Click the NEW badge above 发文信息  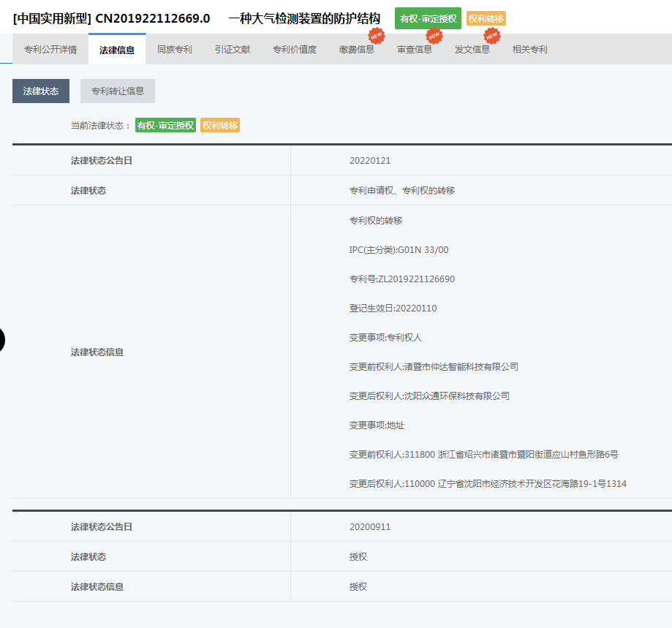click(492, 35)
